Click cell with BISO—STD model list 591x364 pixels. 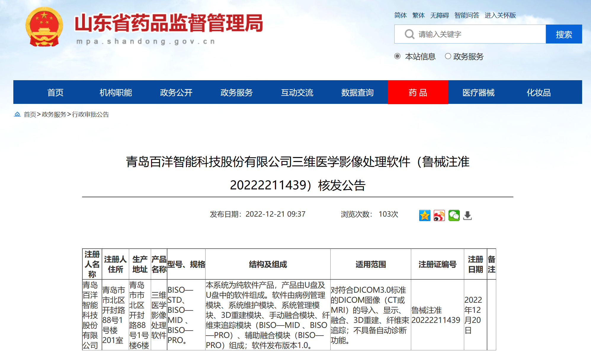click(186, 315)
